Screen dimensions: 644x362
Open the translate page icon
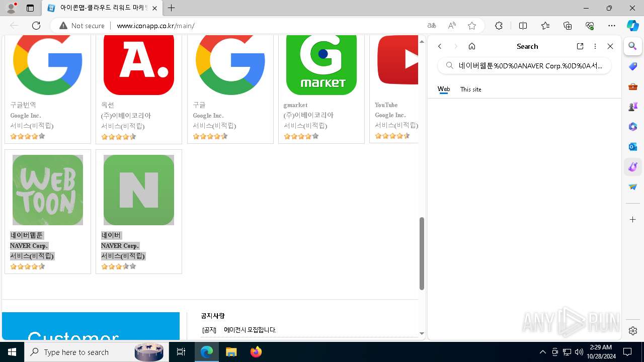[x=432, y=26]
